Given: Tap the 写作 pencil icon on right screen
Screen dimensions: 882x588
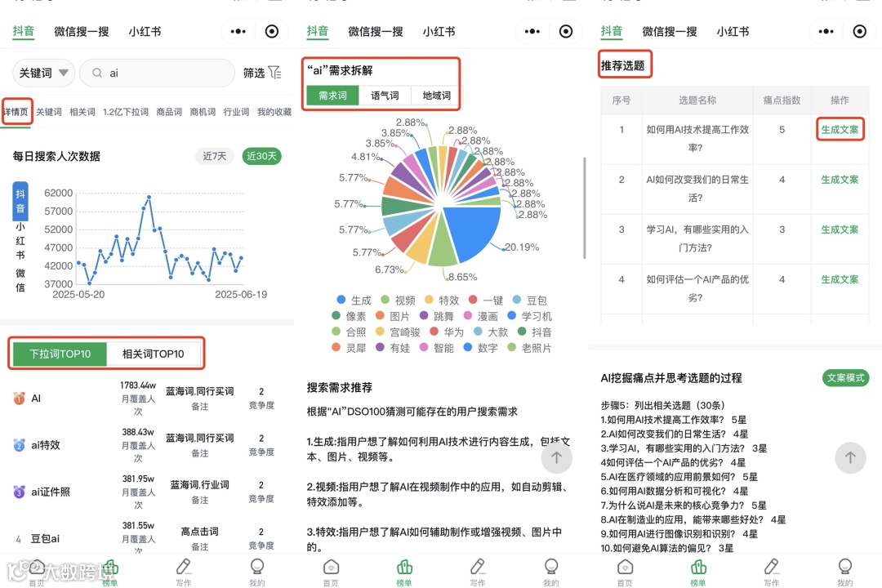Looking at the screenshot, I should [x=772, y=567].
